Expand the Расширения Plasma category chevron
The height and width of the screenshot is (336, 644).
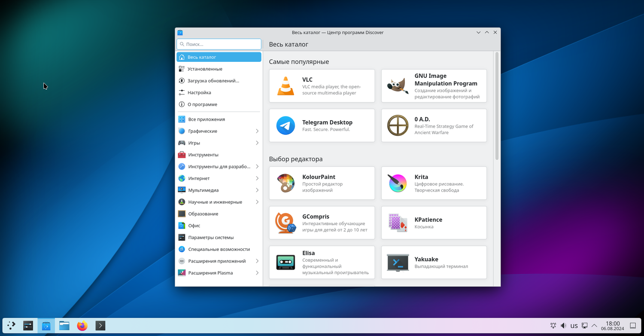point(257,273)
